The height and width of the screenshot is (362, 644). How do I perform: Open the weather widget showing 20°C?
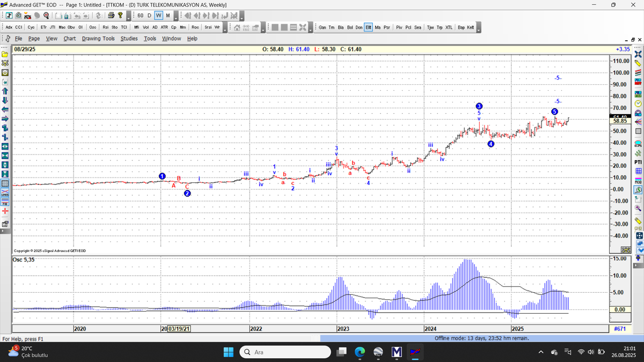[28, 352]
